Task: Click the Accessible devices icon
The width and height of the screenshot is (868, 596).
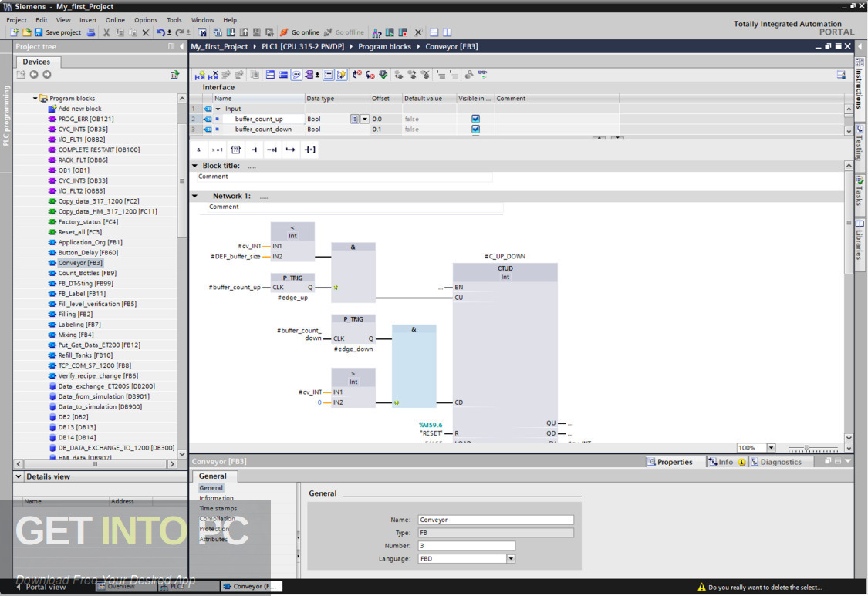Action: (x=377, y=32)
